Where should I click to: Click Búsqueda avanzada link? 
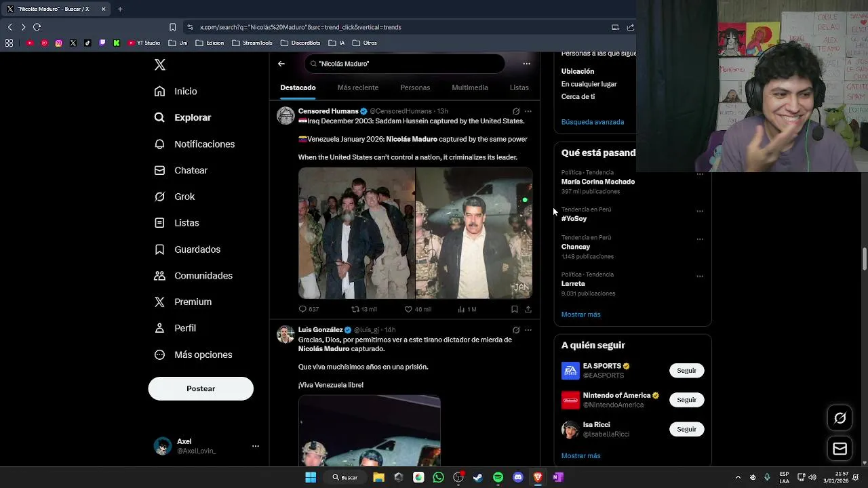point(593,122)
